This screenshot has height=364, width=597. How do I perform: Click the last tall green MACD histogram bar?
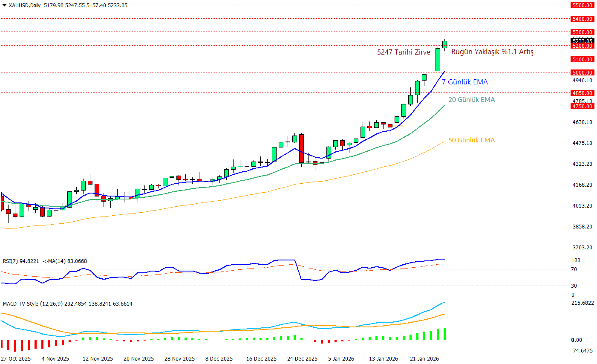pyautogui.click(x=445, y=334)
